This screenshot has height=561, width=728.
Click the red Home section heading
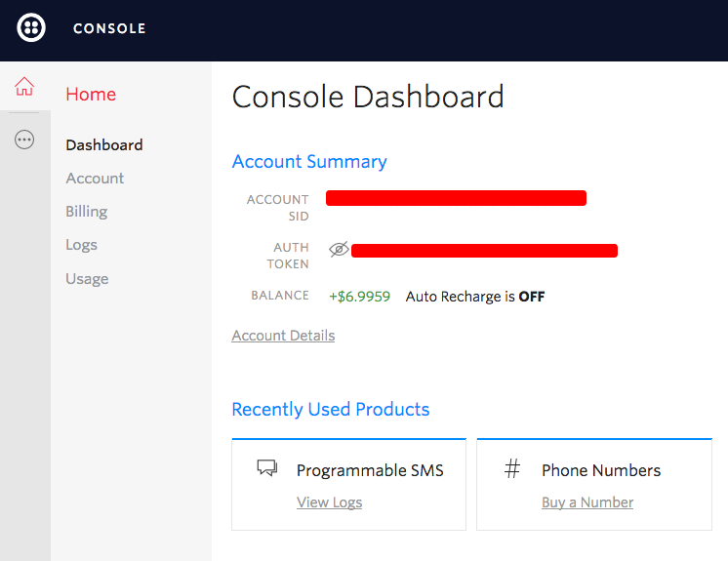[91, 95]
